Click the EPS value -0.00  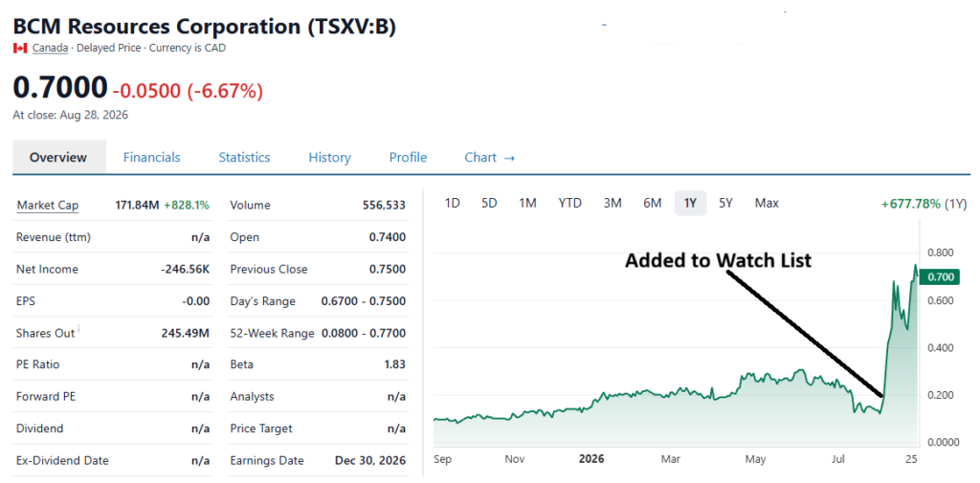click(195, 301)
